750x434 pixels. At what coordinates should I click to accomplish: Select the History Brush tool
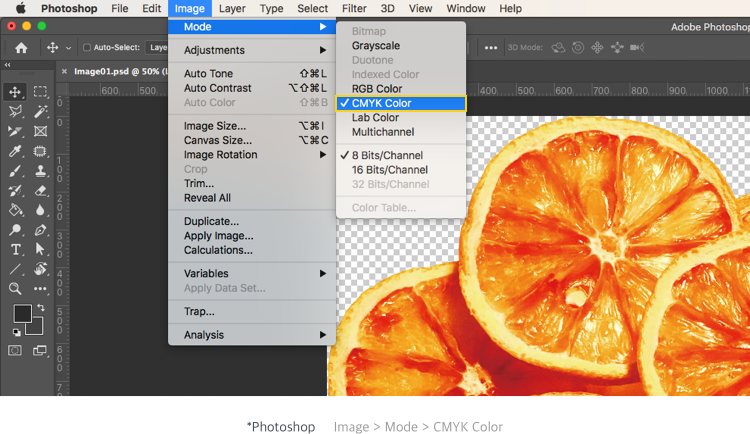pyautogui.click(x=15, y=190)
